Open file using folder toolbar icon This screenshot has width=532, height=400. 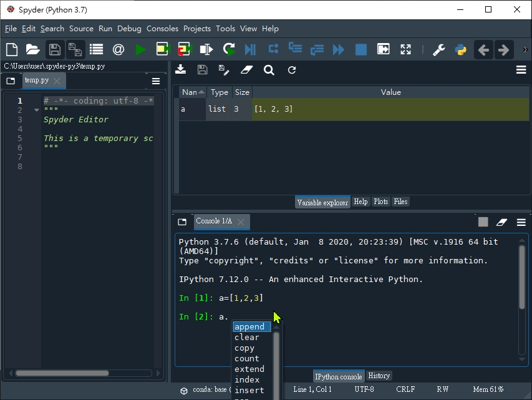point(32,49)
